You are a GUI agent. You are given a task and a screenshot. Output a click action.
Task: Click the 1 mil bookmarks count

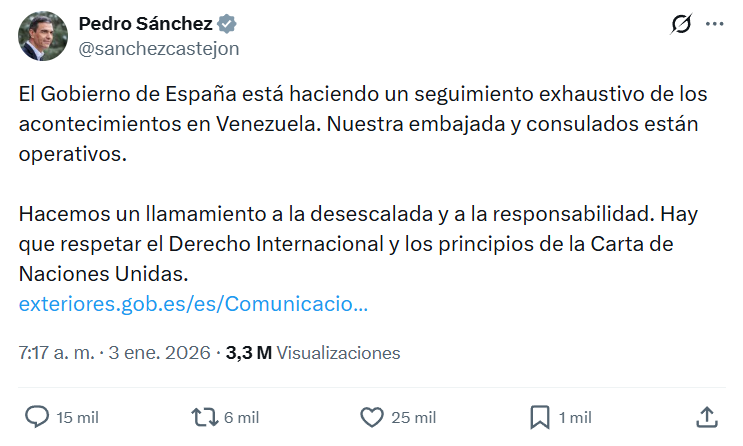click(575, 418)
